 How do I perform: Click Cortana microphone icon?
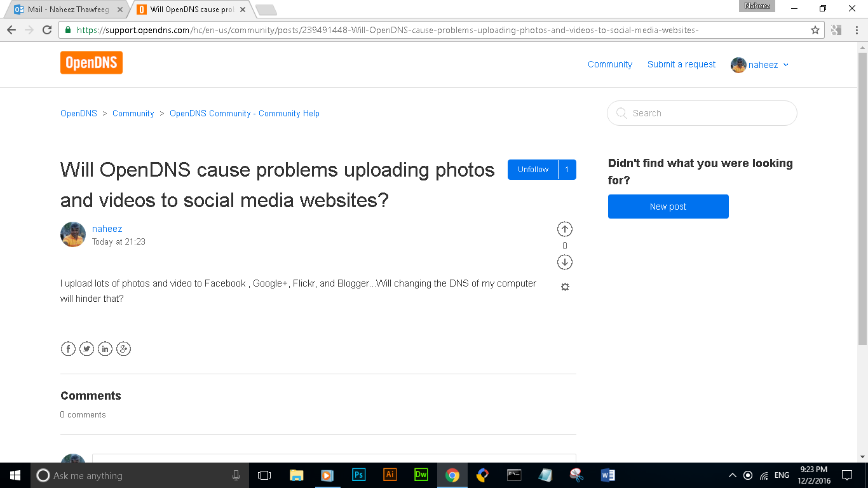236,475
